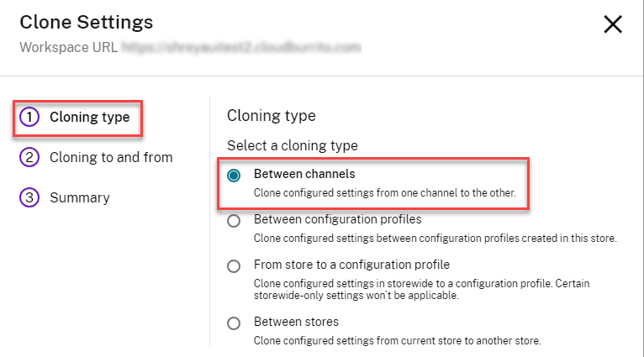The height and width of the screenshot is (357, 644).
Task: Select the From store to configuration profile radio
Action: click(235, 265)
